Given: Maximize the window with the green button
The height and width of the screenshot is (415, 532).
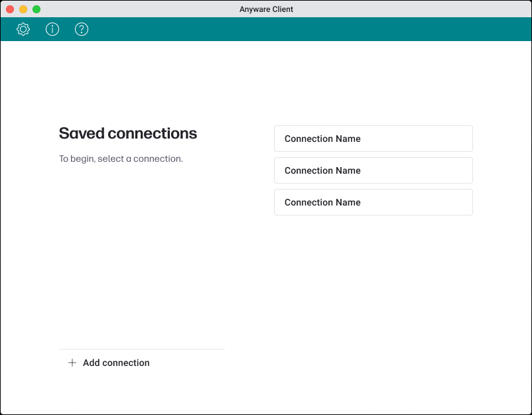Looking at the screenshot, I should (x=36, y=9).
